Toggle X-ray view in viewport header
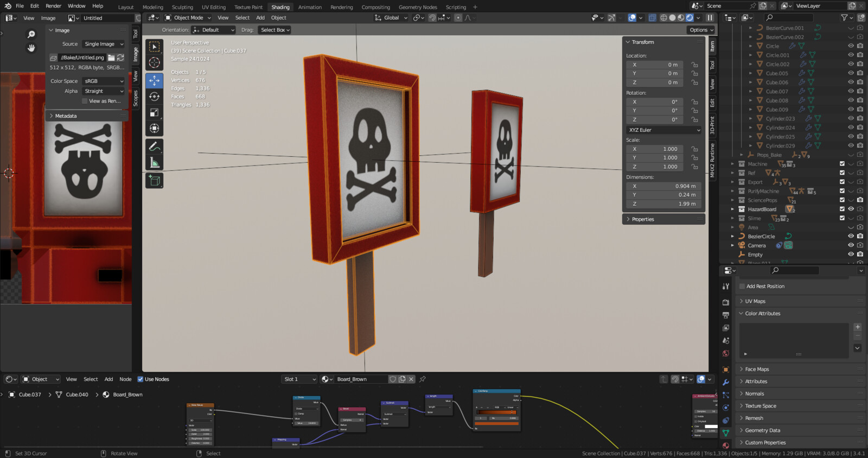868x458 pixels. pyautogui.click(x=653, y=18)
